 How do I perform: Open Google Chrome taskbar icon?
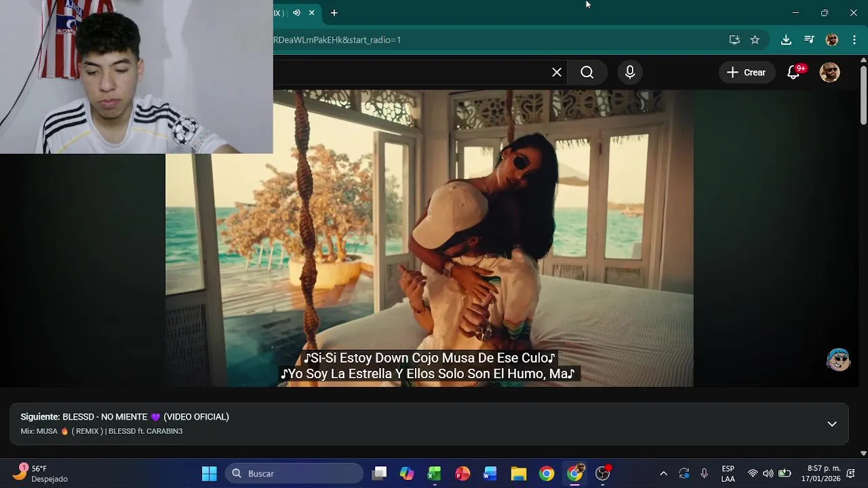point(547,474)
